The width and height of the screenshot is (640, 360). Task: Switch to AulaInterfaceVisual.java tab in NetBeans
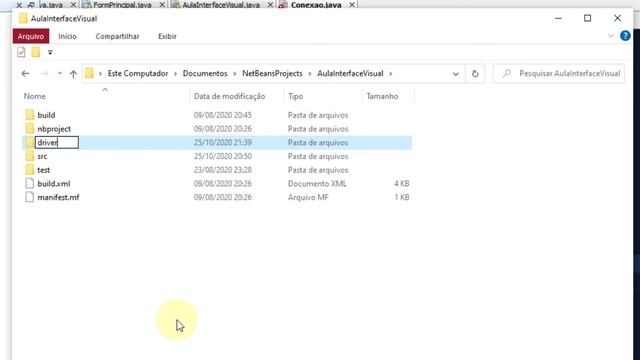coord(221,5)
